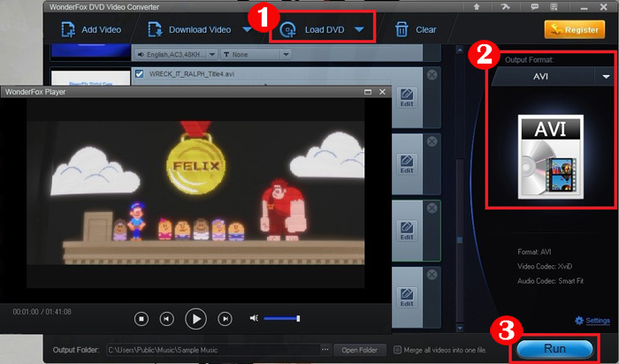Screen dimensions: 619x364
Task: Click the WonderFox Player title text
Action: click(x=35, y=92)
